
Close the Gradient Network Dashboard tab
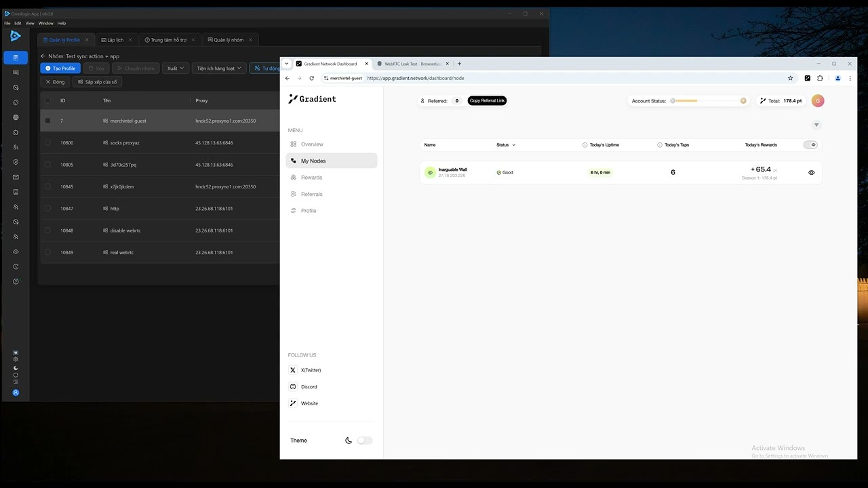[x=367, y=64]
